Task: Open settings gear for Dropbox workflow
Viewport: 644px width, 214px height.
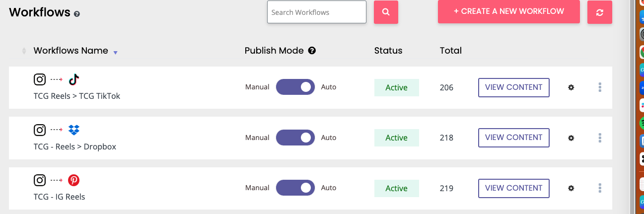Action: point(571,138)
